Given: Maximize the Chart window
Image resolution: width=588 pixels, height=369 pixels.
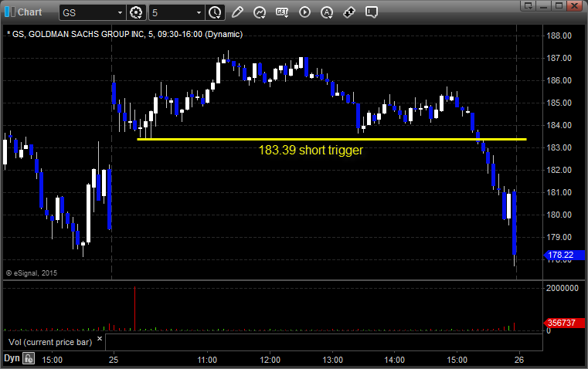Looking at the screenshot, I should (559, 5).
